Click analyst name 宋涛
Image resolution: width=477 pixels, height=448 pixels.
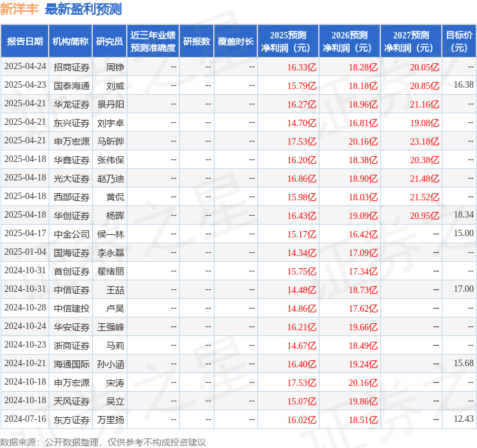coord(115,383)
